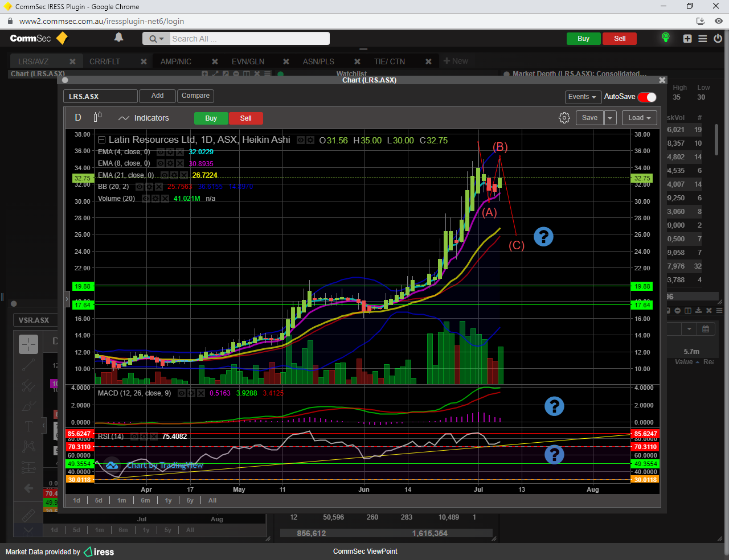Toggle visibility of MACD indicator

click(x=182, y=393)
